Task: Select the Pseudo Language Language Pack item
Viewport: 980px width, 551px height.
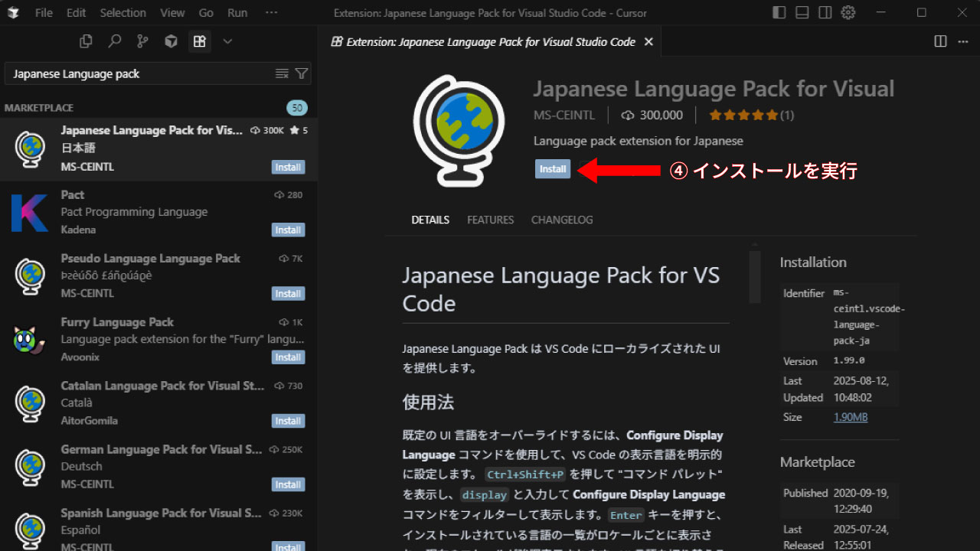Action: pos(158,275)
